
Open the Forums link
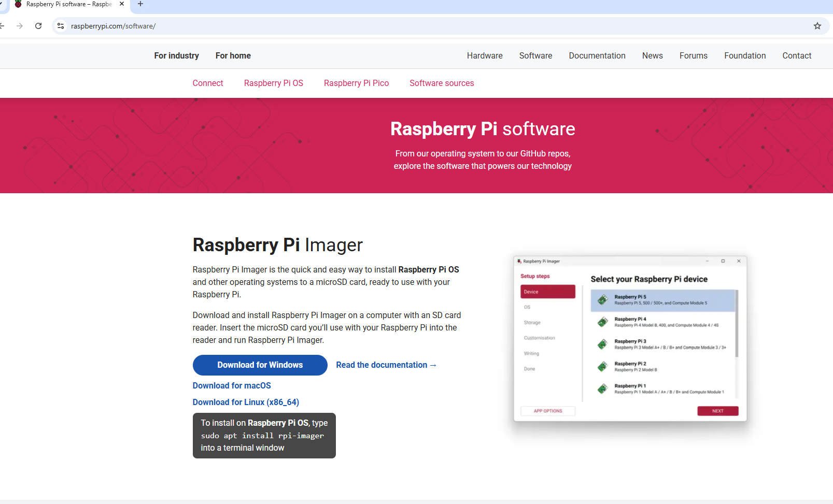click(x=694, y=55)
